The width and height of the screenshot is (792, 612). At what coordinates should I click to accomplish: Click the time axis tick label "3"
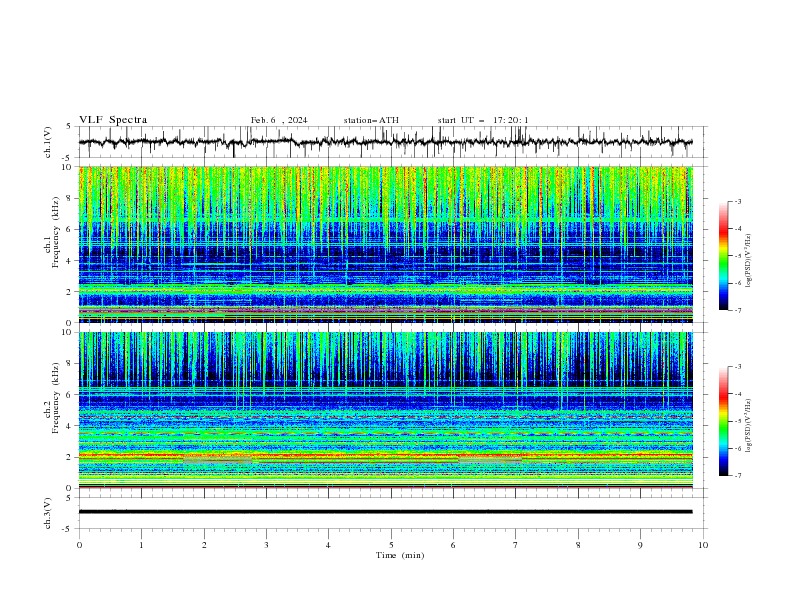click(x=266, y=545)
